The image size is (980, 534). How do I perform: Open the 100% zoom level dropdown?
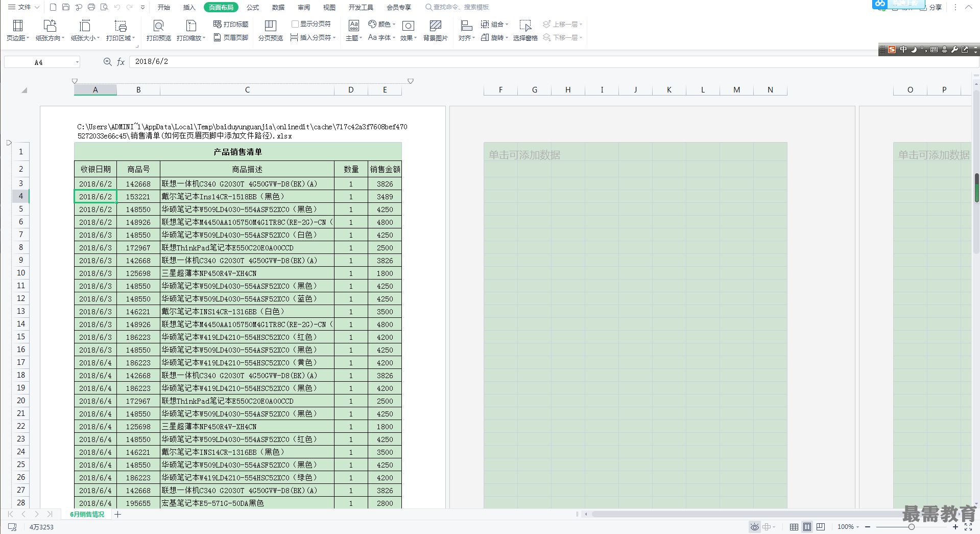[848, 527]
